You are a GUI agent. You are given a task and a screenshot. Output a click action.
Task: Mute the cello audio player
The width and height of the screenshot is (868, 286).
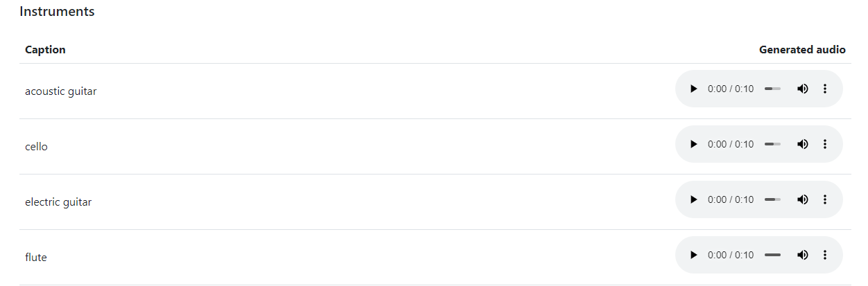[802, 144]
